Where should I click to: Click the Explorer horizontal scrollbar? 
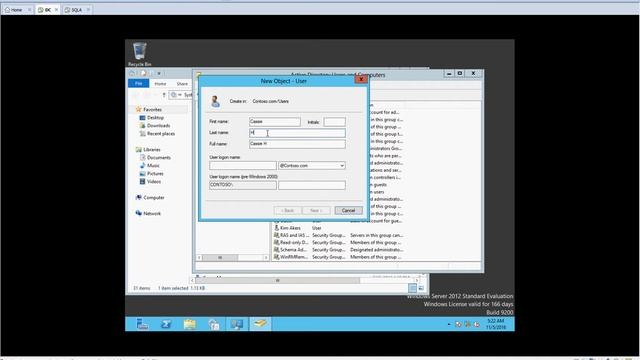[x=278, y=280]
